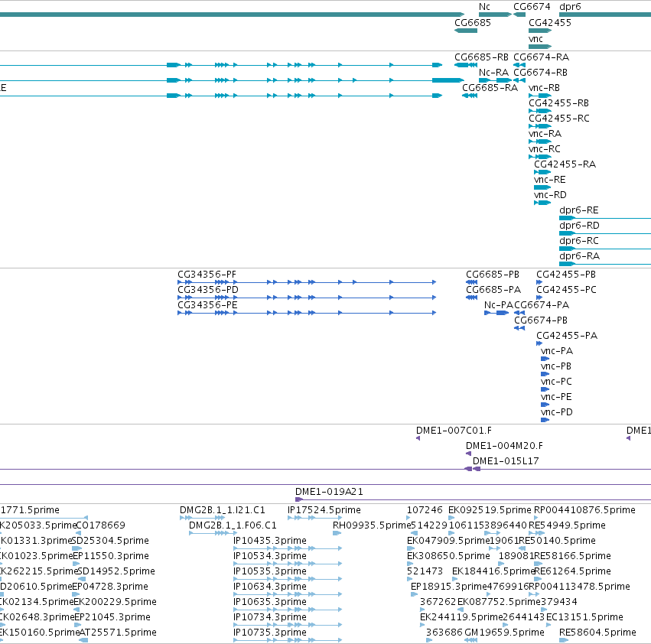Click the Nc-PA protein label

point(499,305)
